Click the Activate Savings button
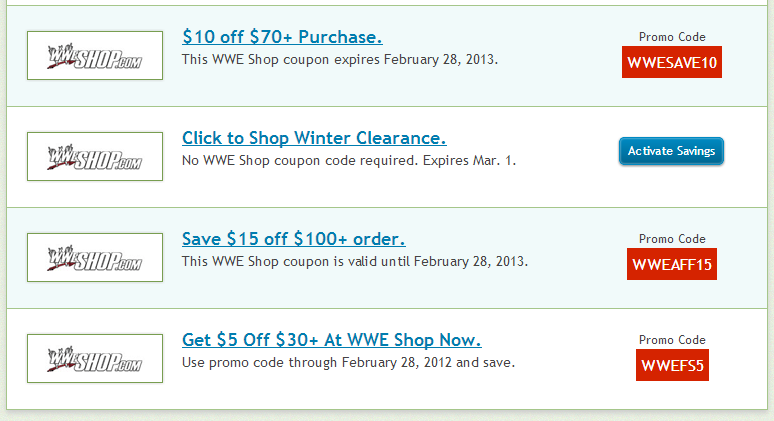The image size is (774, 421). pyautogui.click(x=671, y=151)
